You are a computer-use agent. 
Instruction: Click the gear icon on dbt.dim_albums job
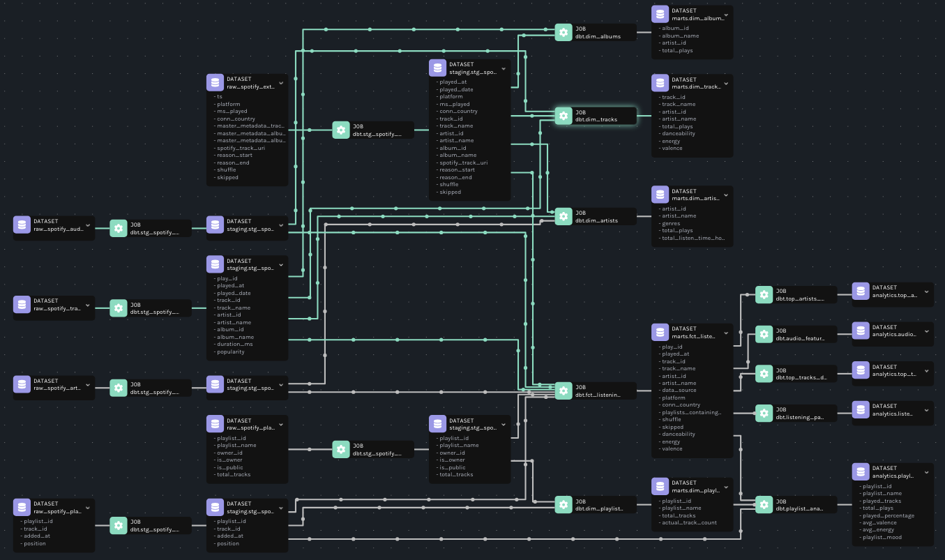564,32
